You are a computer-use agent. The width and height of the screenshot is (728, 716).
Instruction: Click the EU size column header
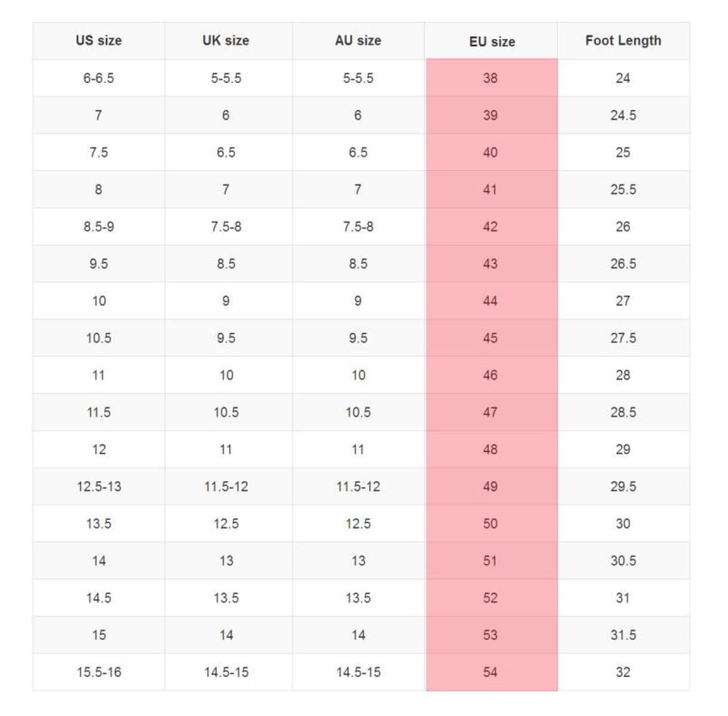tap(492, 42)
